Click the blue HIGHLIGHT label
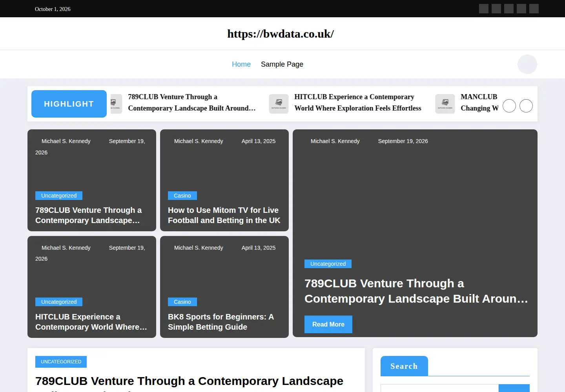This screenshot has width=565, height=392. coord(69,104)
